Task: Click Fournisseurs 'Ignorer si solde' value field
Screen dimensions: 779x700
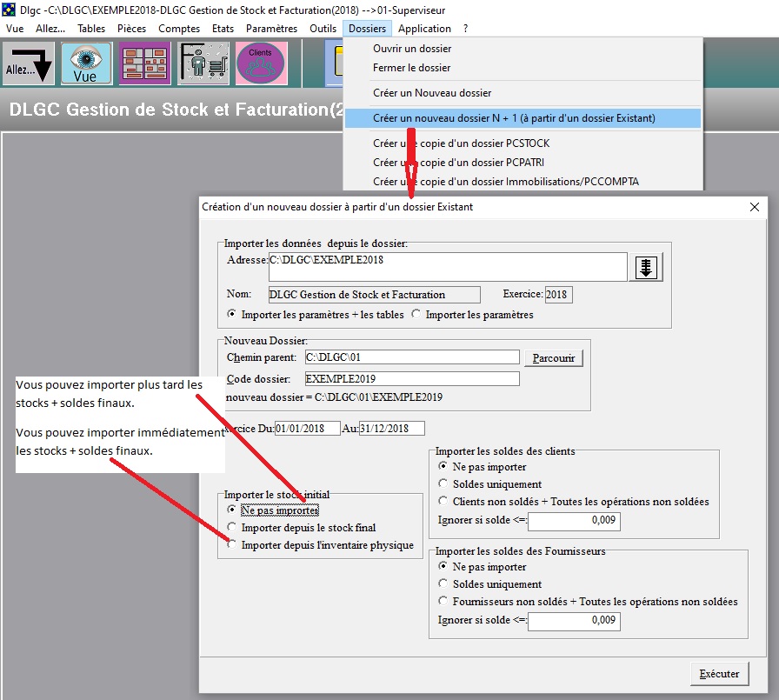Action: (574, 620)
